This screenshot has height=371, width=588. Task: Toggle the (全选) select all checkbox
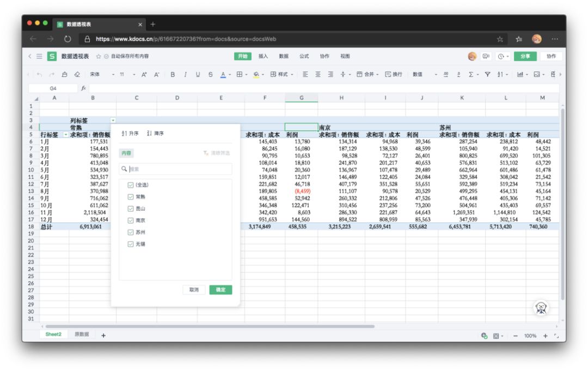[131, 185]
